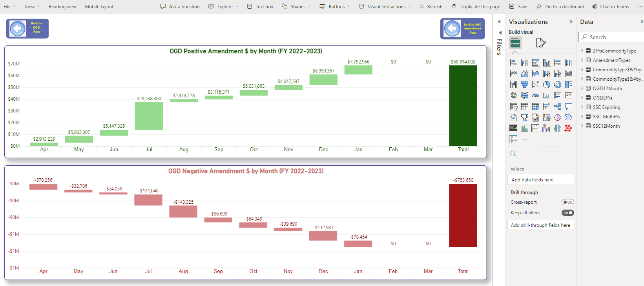Select the Gauge visual icon
The image size is (644, 286).
coord(535,96)
